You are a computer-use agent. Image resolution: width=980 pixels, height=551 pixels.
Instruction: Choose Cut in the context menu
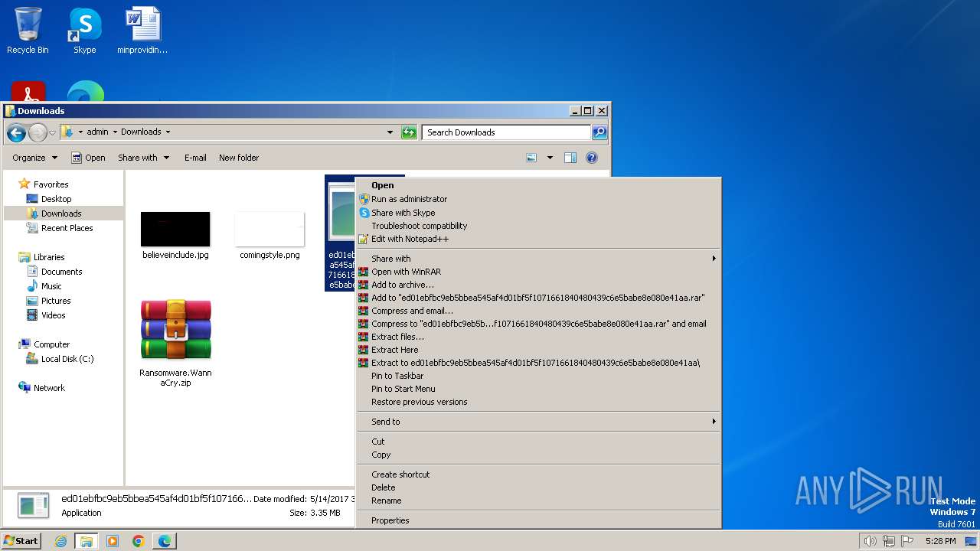(x=539, y=442)
